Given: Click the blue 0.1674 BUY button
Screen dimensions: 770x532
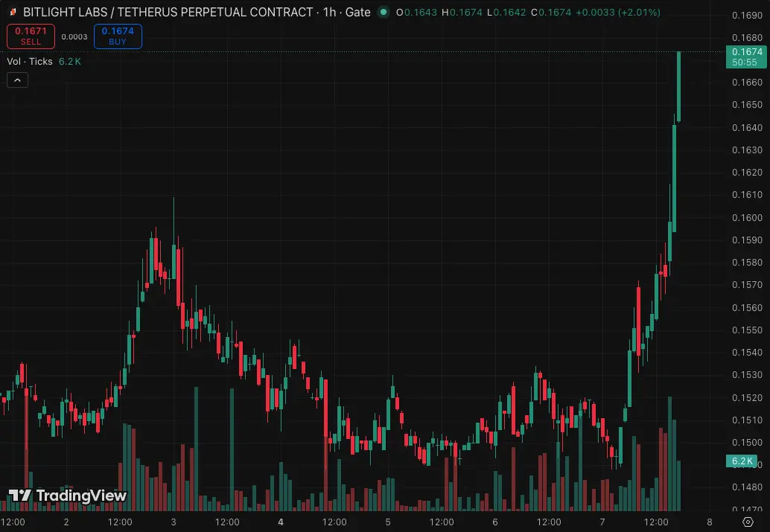Looking at the screenshot, I should pyautogui.click(x=118, y=36).
